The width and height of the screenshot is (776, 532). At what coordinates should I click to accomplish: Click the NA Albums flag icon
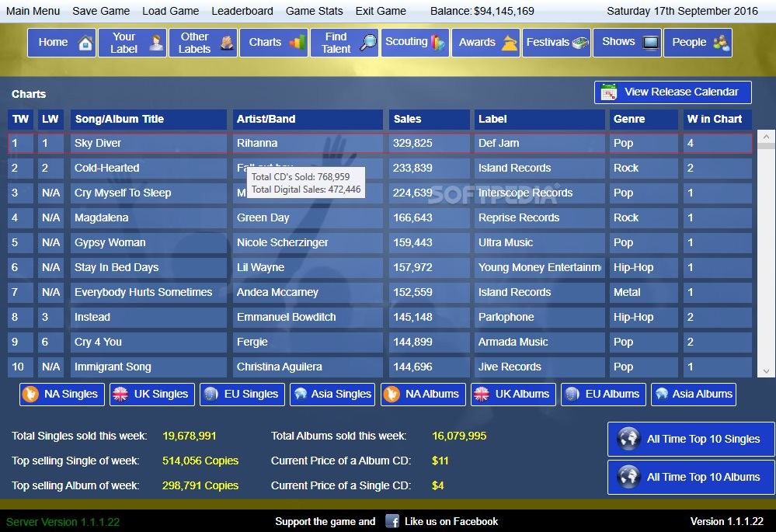[x=391, y=395]
